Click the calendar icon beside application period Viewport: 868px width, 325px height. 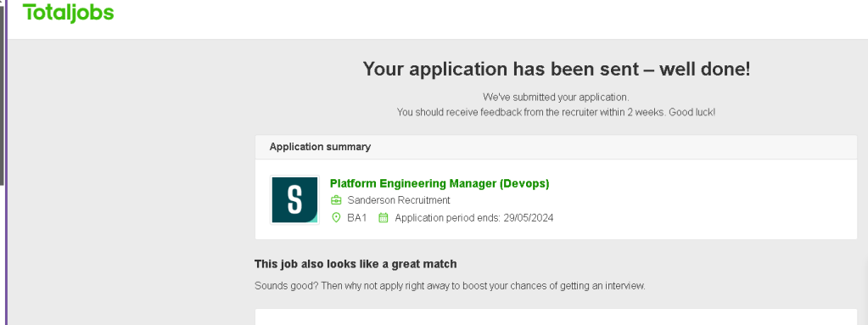(383, 217)
